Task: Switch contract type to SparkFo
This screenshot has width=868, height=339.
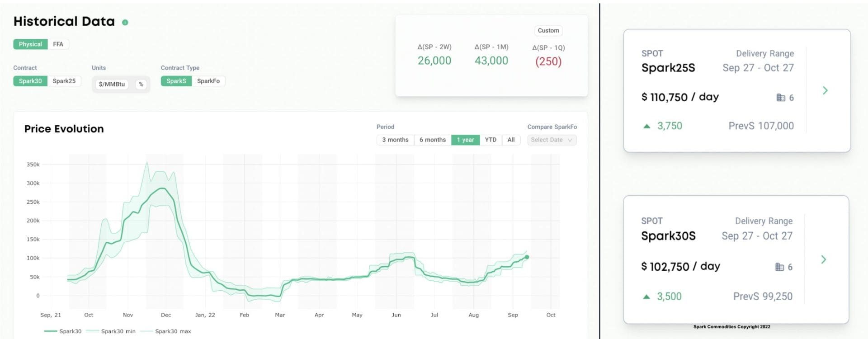Action: [208, 81]
